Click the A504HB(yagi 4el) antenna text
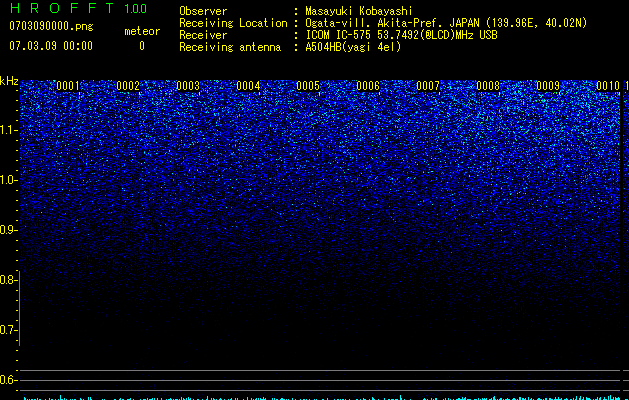 pos(353,47)
